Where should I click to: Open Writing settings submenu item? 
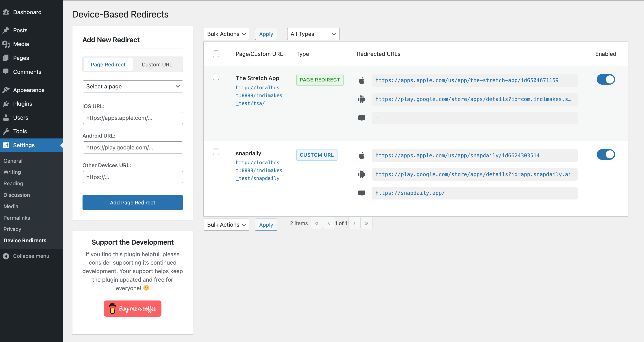[12, 172]
